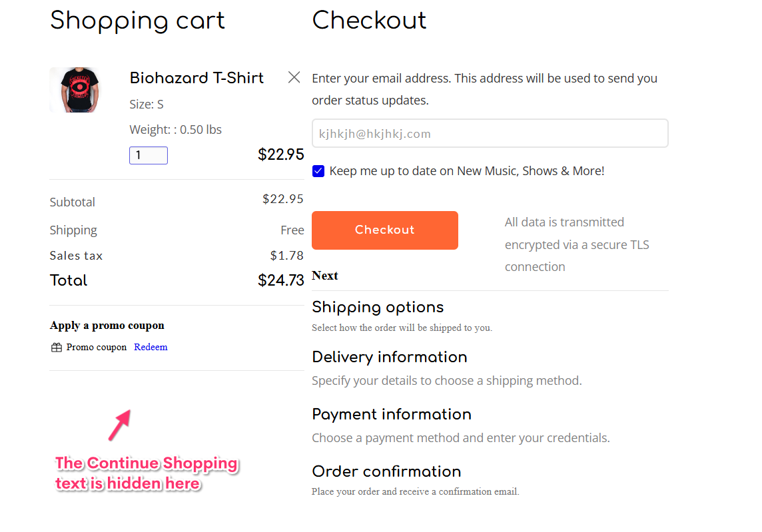The height and width of the screenshot is (532, 762).
Task: Select the Apply a promo coupon heading
Action: 107,326
